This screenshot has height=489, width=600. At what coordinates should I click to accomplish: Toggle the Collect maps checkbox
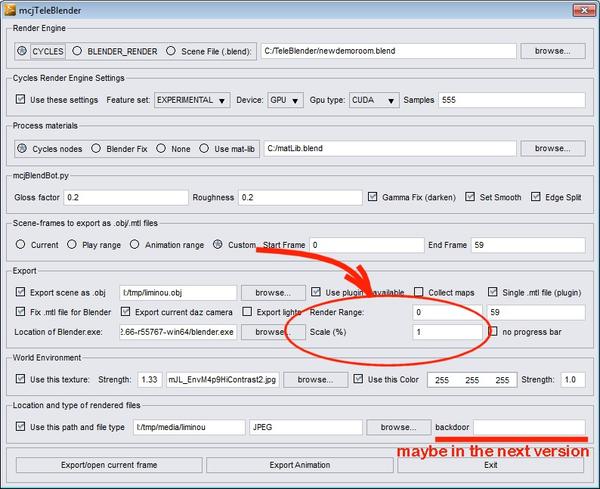(x=419, y=292)
